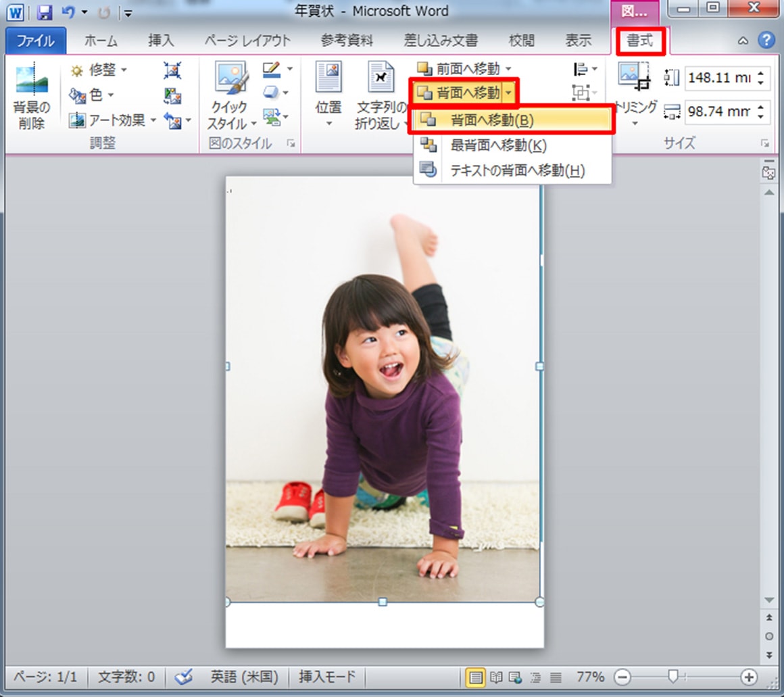The height and width of the screenshot is (697, 784).
Task: Open the アート効果 artistic effects dropdown
Action: [x=112, y=120]
